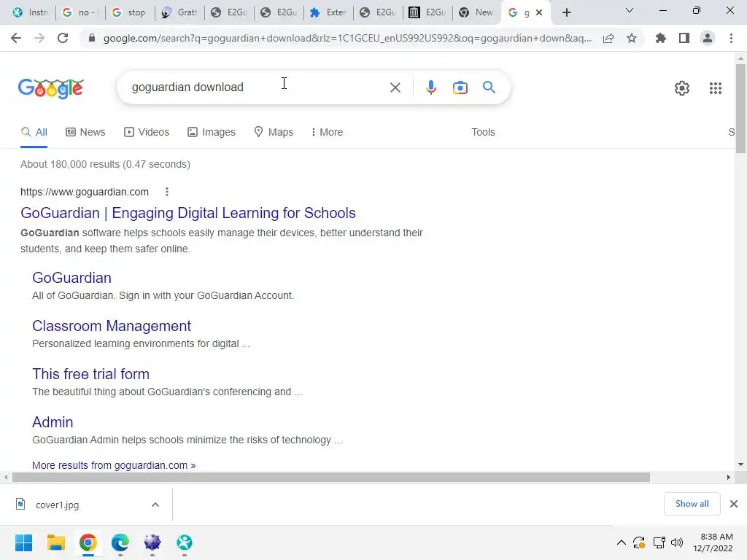This screenshot has height=560, width=747.
Task: Open options for the goguardian.com result
Action: [167, 192]
